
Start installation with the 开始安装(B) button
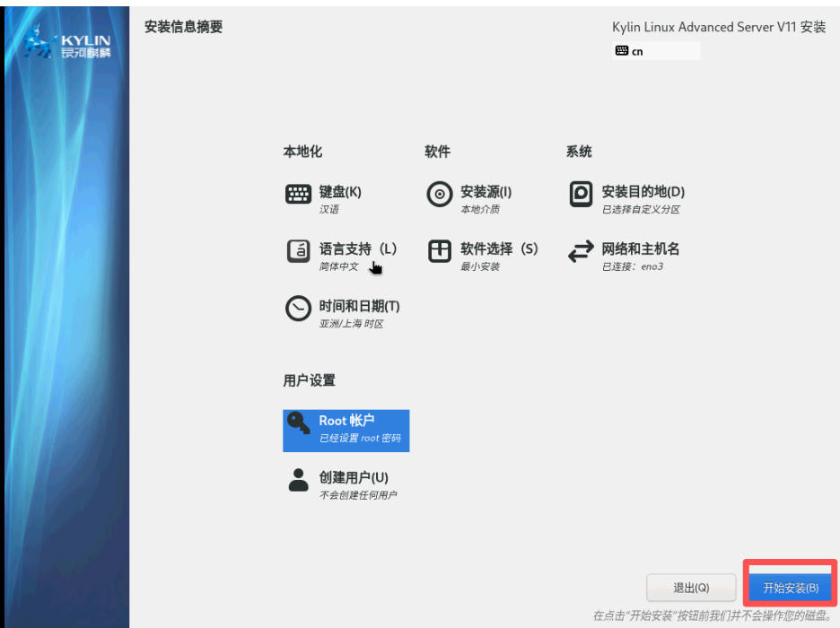tap(790, 588)
